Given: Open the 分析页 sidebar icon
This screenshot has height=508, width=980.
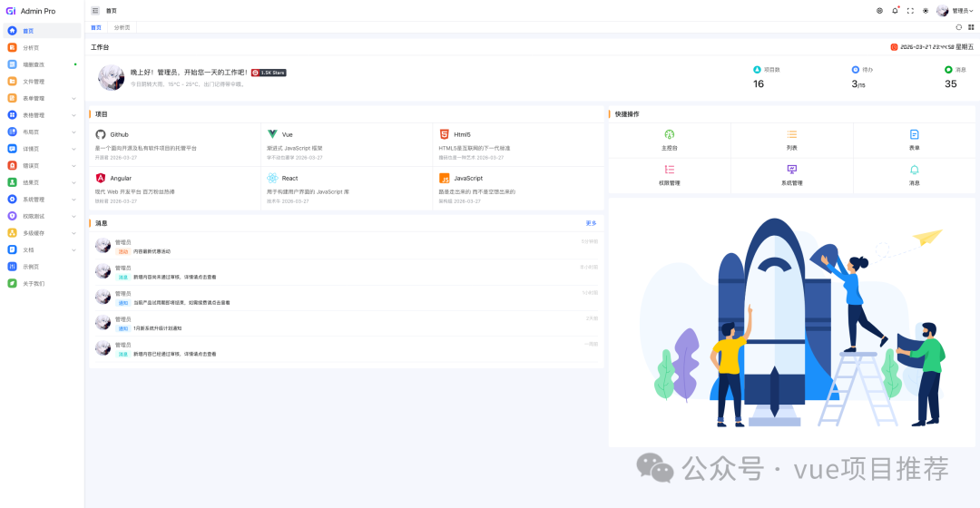Looking at the screenshot, I should click(x=12, y=47).
